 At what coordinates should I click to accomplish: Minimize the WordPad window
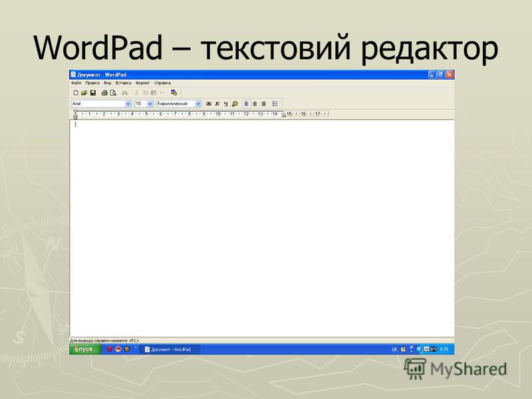click(432, 74)
